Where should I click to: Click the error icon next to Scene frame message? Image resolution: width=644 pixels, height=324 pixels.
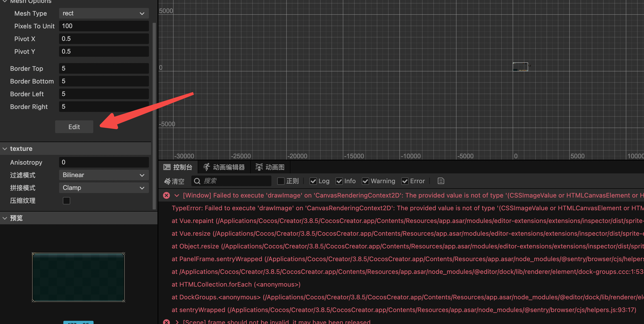[x=166, y=322]
